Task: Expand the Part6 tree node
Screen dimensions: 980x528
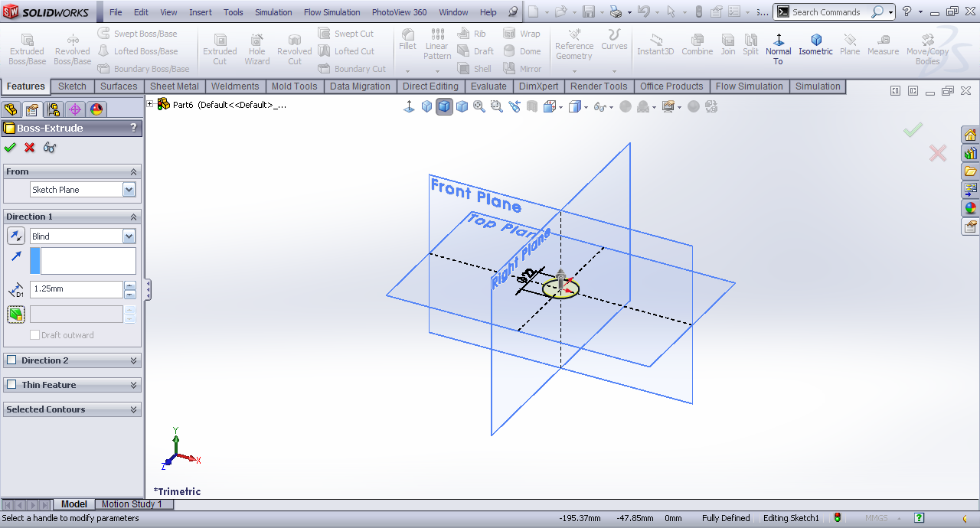Action: [151, 104]
